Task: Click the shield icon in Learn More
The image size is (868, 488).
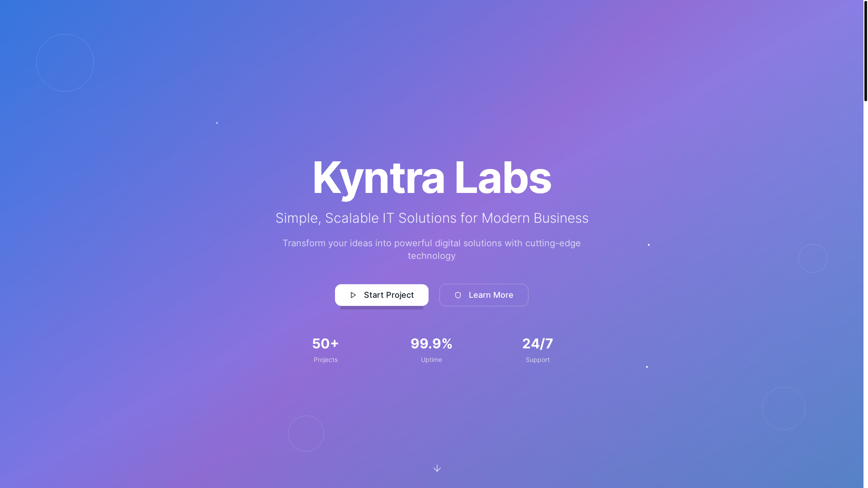Action: click(x=458, y=295)
